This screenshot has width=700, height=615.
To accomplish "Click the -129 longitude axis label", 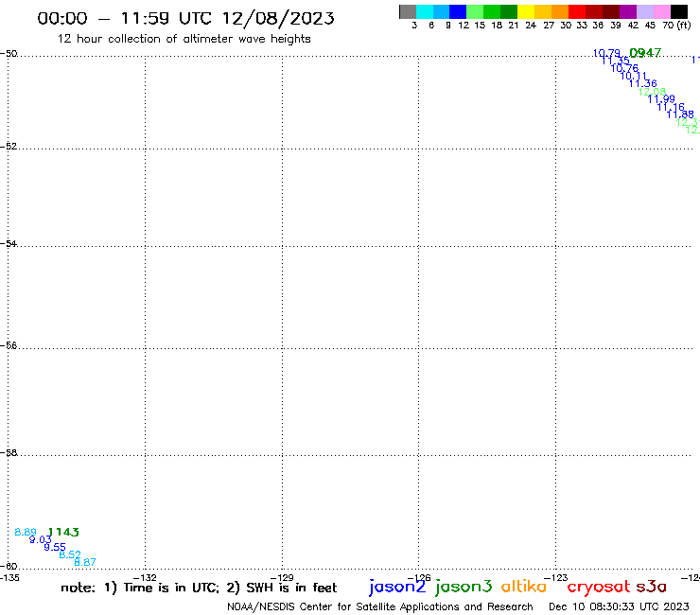I will (282, 578).
